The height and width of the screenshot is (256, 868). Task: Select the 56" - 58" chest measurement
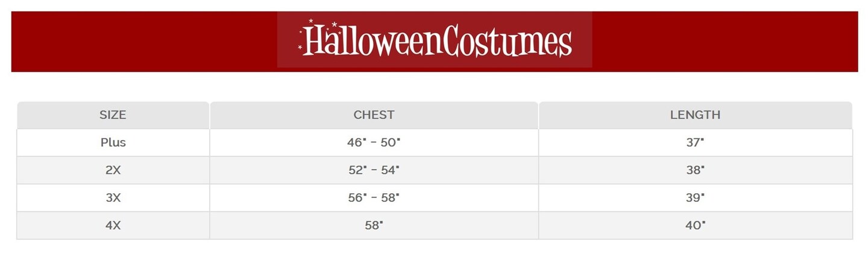click(374, 197)
